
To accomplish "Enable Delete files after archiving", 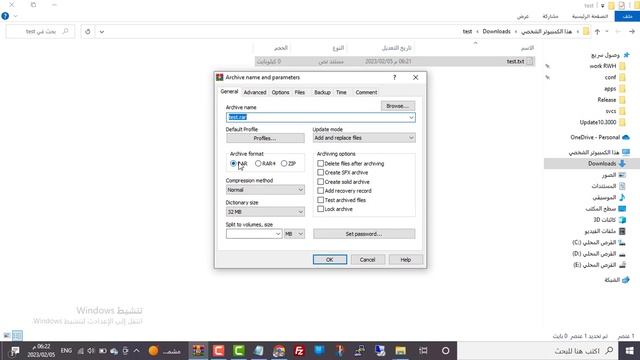I will click(320, 163).
